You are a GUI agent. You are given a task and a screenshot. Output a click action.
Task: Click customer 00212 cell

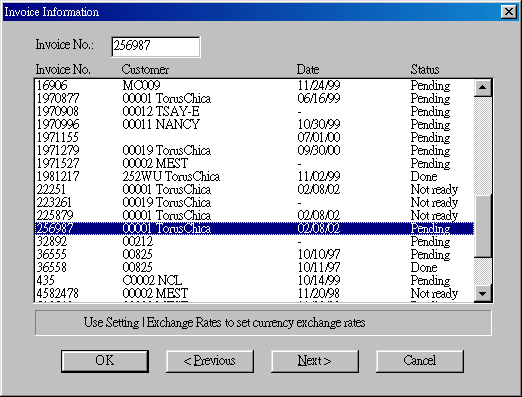click(x=138, y=241)
